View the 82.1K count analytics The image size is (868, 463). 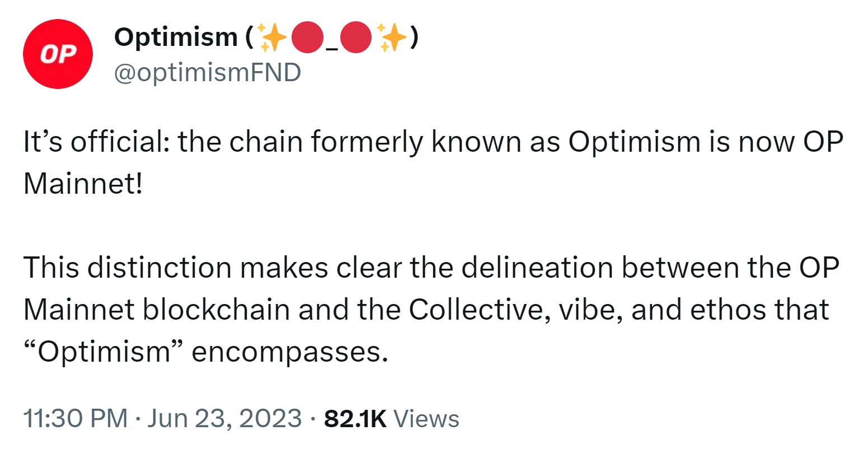355,419
